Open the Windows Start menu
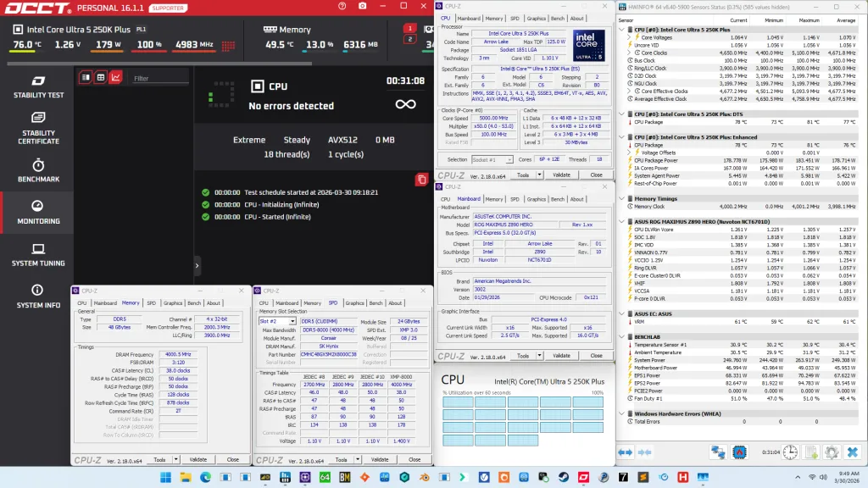868x488 pixels. coord(165,478)
